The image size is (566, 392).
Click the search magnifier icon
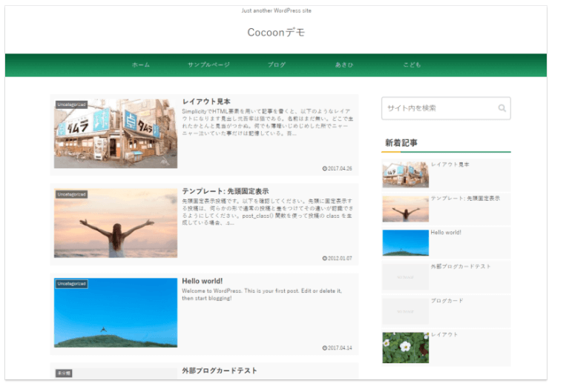pyautogui.click(x=502, y=108)
